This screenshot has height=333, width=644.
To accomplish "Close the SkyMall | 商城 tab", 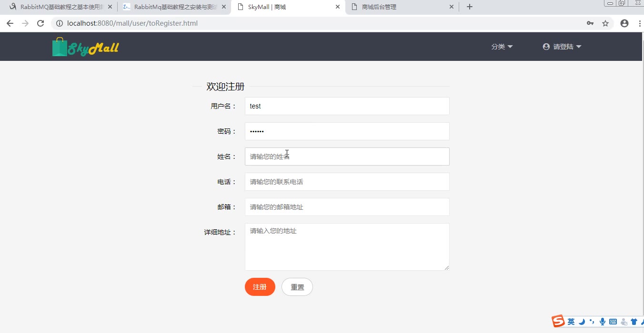I will point(338,7).
